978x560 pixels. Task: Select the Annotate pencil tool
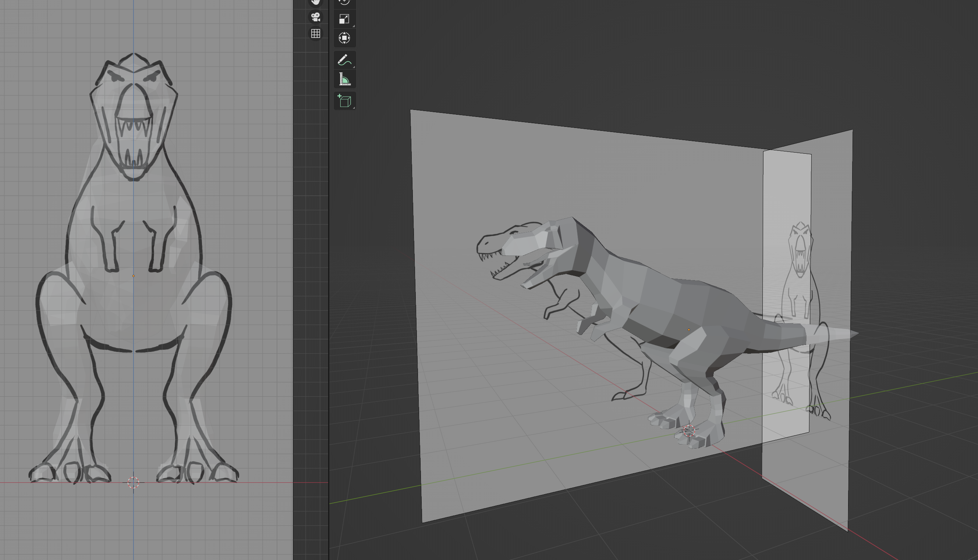tap(344, 60)
